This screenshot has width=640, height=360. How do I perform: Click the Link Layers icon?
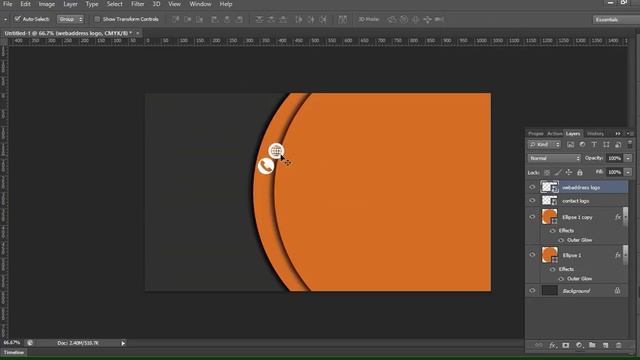pyautogui.click(x=539, y=345)
